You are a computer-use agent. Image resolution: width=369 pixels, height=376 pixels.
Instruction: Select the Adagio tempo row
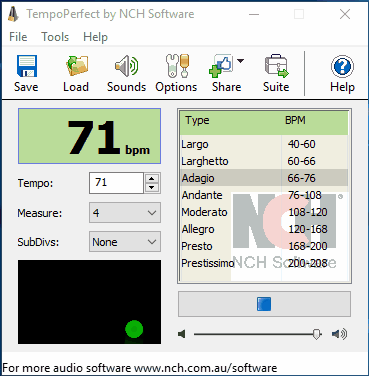click(x=264, y=178)
